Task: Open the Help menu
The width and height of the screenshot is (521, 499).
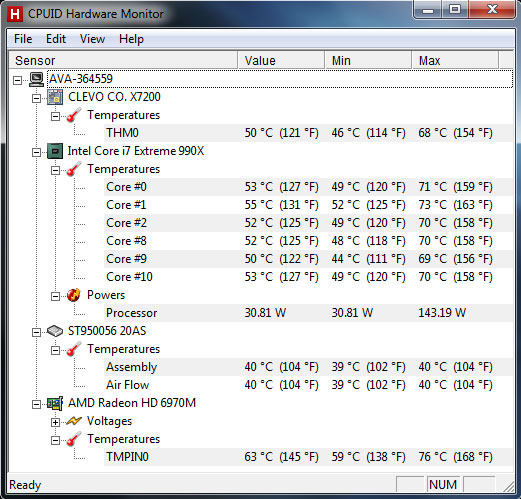Action: [131, 39]
